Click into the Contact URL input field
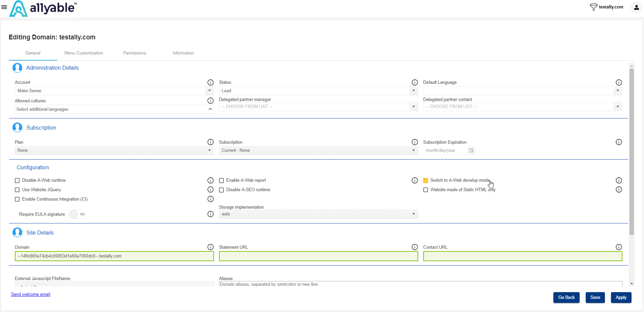The image size is (644, 312). 522,256
